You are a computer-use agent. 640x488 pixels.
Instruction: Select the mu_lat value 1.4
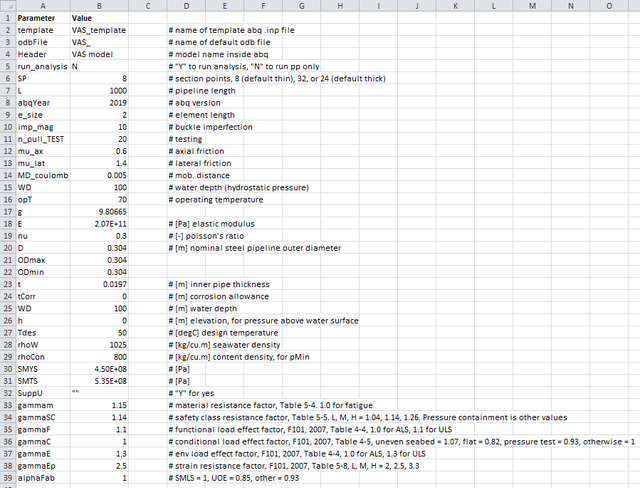coord(99,163)
